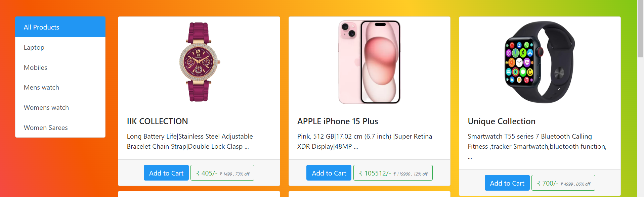Open the maroon IIK watch image

pos(199,62)
